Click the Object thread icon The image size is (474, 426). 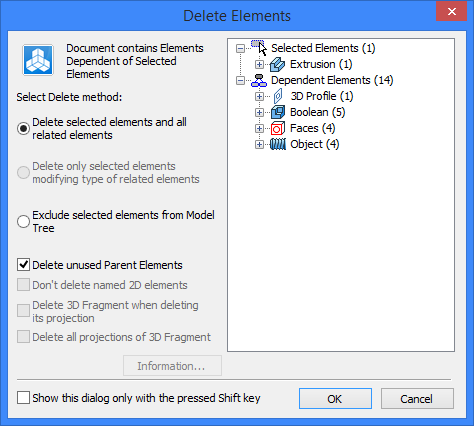(x=278, y=144)
